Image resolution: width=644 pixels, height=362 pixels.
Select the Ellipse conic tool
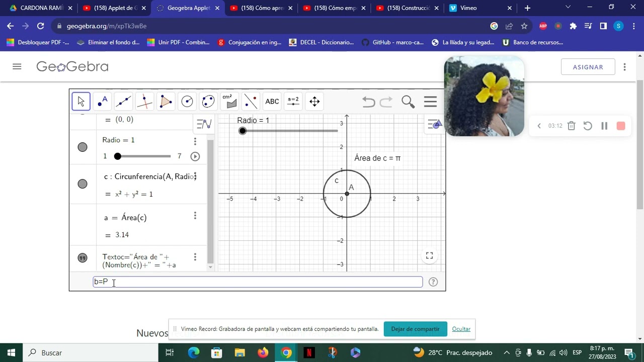[208, 102]
